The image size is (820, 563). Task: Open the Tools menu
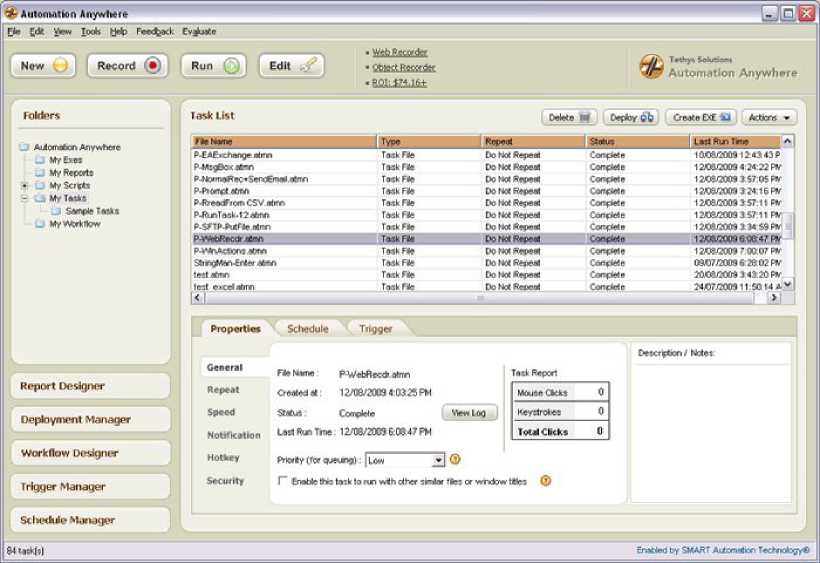pos(91,32)
